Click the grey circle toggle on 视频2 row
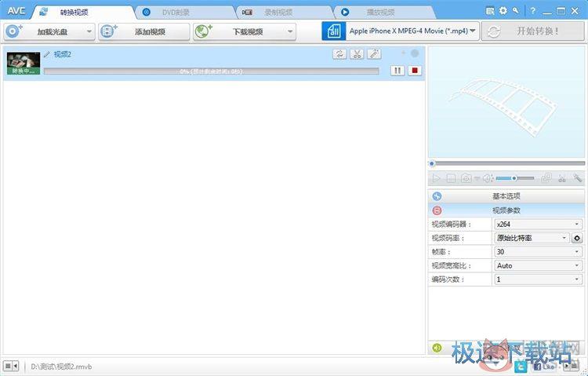Viewport: 588px width, 376px height. point(415,53)
